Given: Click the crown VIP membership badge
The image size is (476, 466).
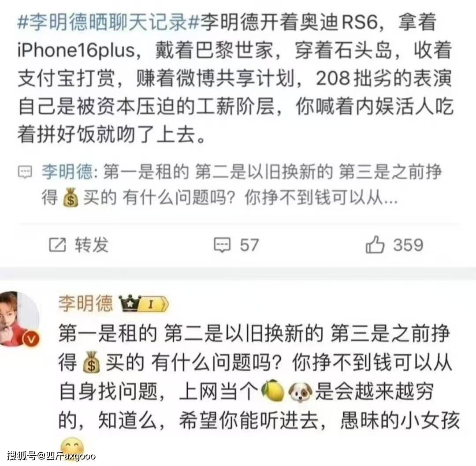Looking at the screenshot, I should [x=130, y=303].
